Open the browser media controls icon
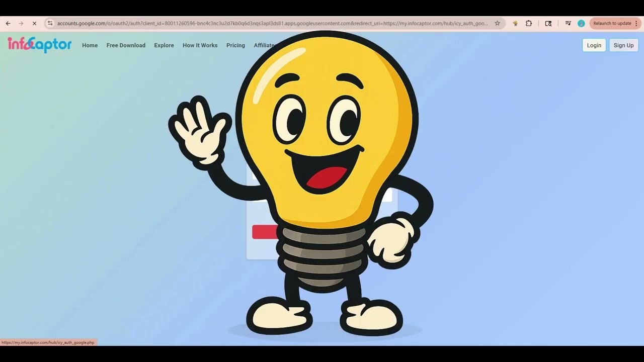The height and width of the screenshot is (362, 644). (x=568, y=23)
